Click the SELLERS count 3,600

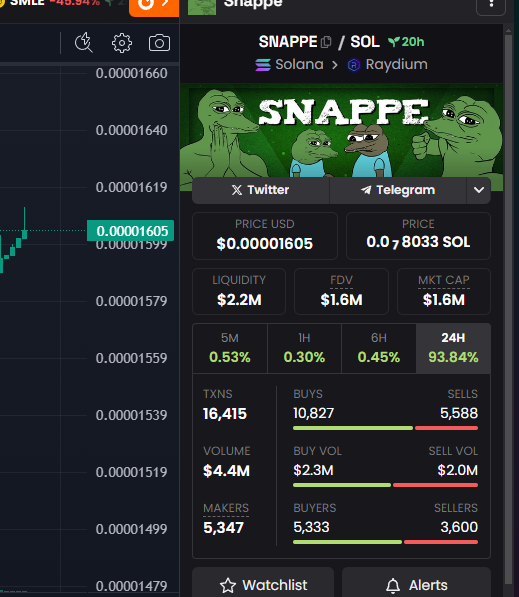(459, 527)
